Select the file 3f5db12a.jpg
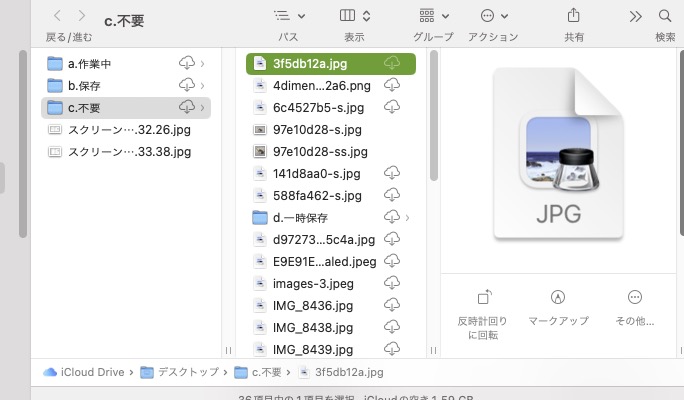This screenshot has height=400, width=684. 331,64
